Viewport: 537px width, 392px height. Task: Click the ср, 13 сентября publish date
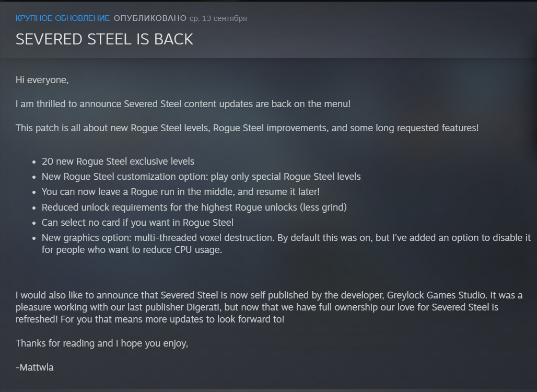(x=218, y=18)
